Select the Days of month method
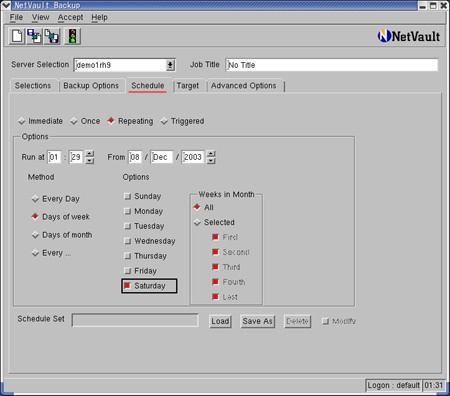This screenshot has width=450, height=396. pyautogui.click(x=62, y=235)
